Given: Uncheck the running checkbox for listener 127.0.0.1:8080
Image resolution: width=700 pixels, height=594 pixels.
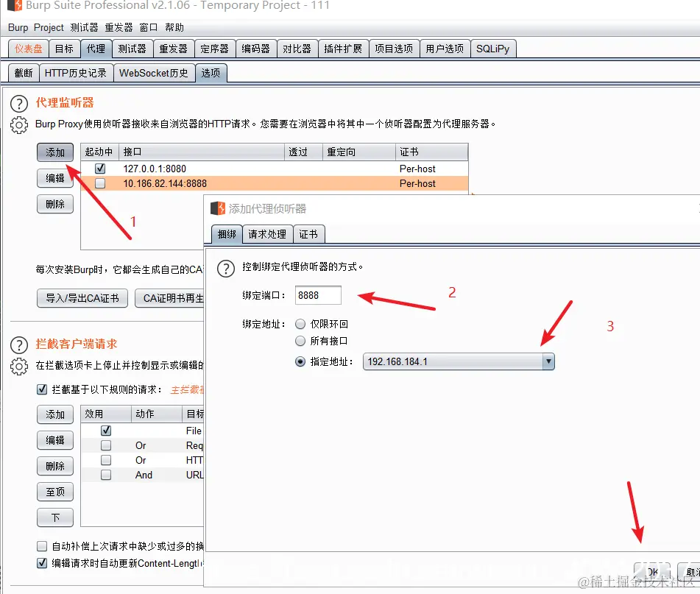Looking at the screenshot, I should point(100,168).
